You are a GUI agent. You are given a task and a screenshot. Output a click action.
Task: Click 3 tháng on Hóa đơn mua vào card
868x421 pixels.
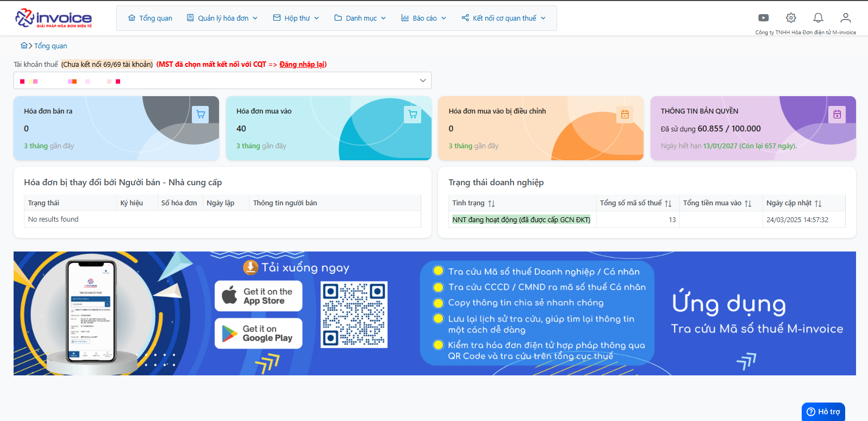[248, 146]
